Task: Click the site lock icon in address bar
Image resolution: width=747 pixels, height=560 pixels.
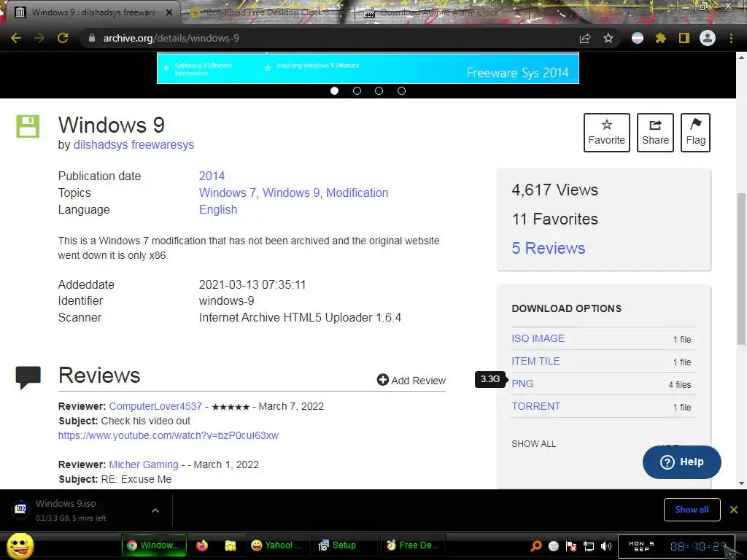Action: 92,38
